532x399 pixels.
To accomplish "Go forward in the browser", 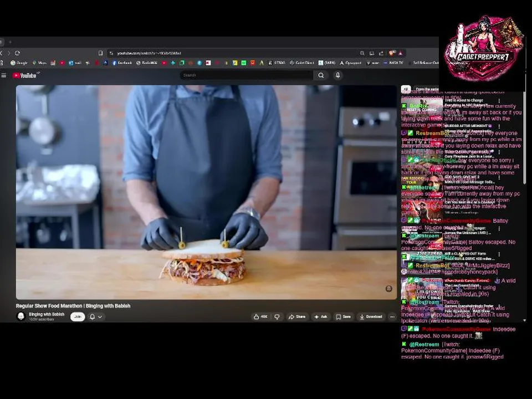I will (x=9, y=53).
